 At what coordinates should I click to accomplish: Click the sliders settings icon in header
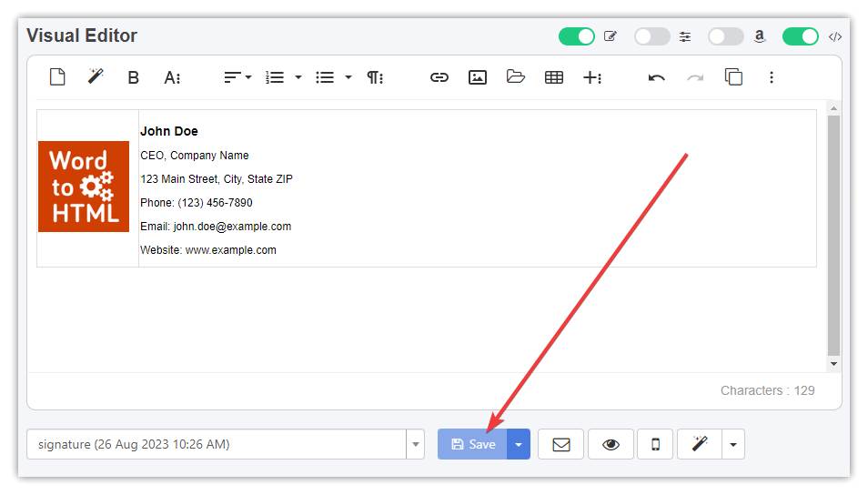pos(685,37)
